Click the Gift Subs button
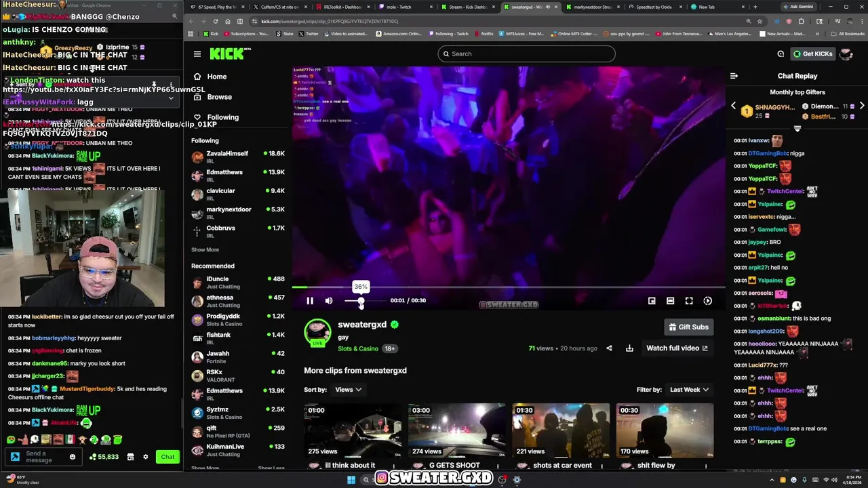 pyautogui.click(x=688, y=327)
